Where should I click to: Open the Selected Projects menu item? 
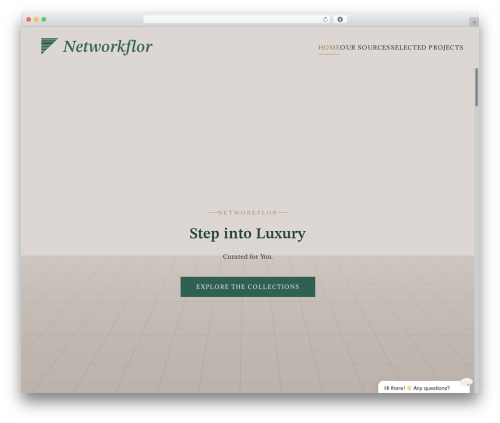click(427, 47)
